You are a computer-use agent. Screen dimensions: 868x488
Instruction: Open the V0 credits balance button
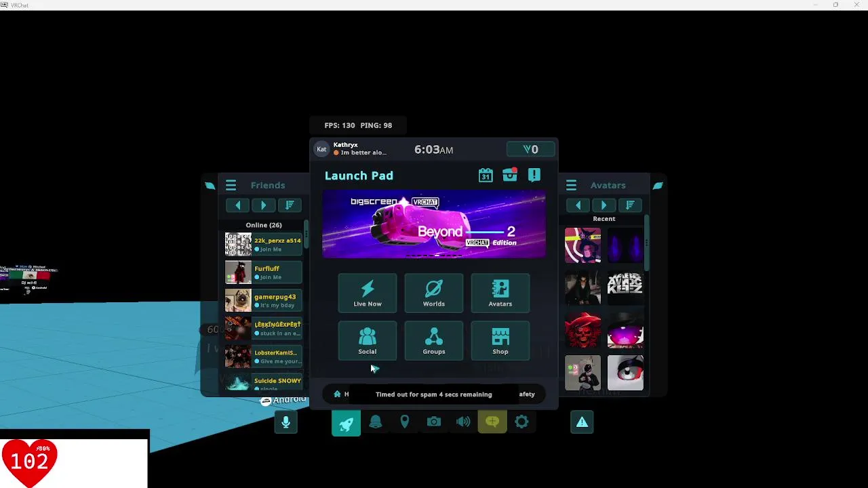click(x=531, y=149)
